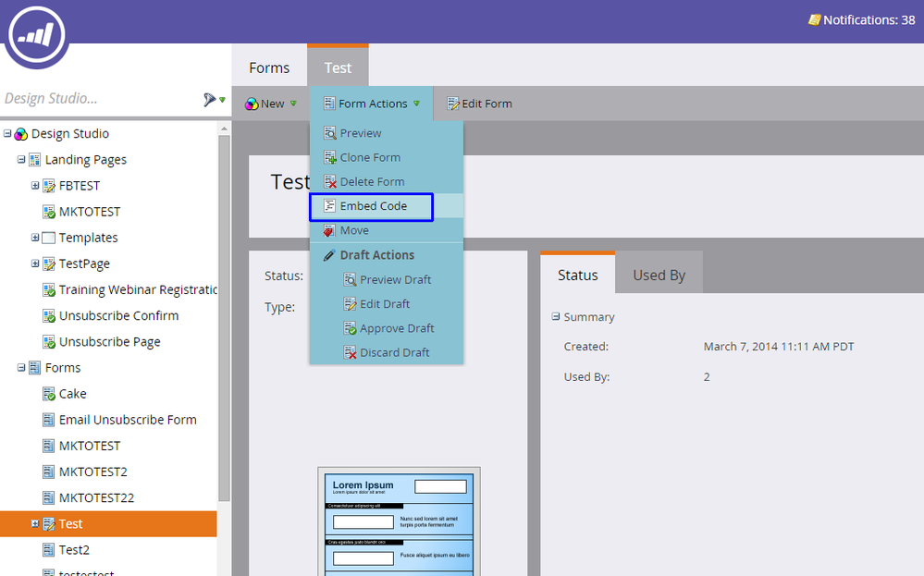Image resolution: width=924 pixels, height=576 pixels.
Task: Open the Forms tab
Action: pyautogui.click(x=269, y=67)
